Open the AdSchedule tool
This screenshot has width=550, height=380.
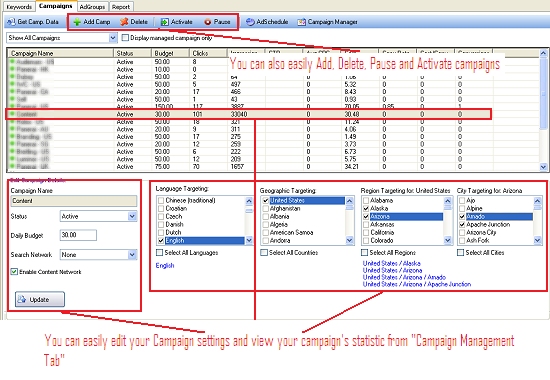coord(267,22)
